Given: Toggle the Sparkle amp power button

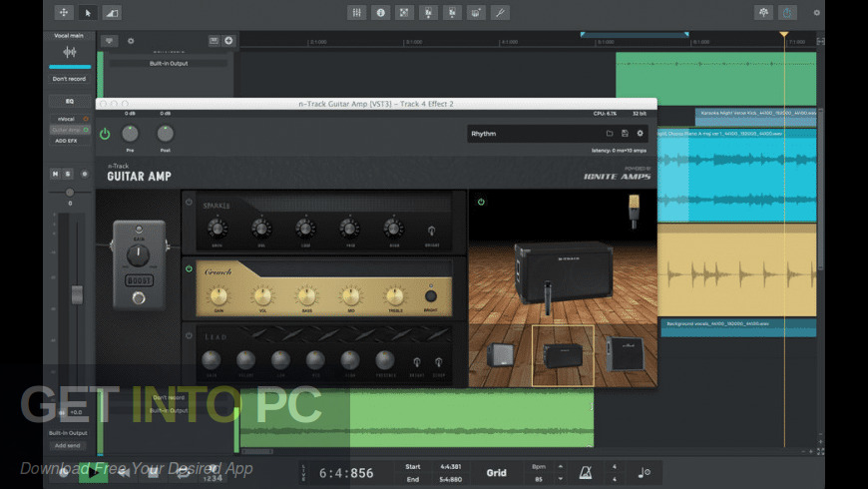Looking at the screenshot, I should click(x=189, y=203).
